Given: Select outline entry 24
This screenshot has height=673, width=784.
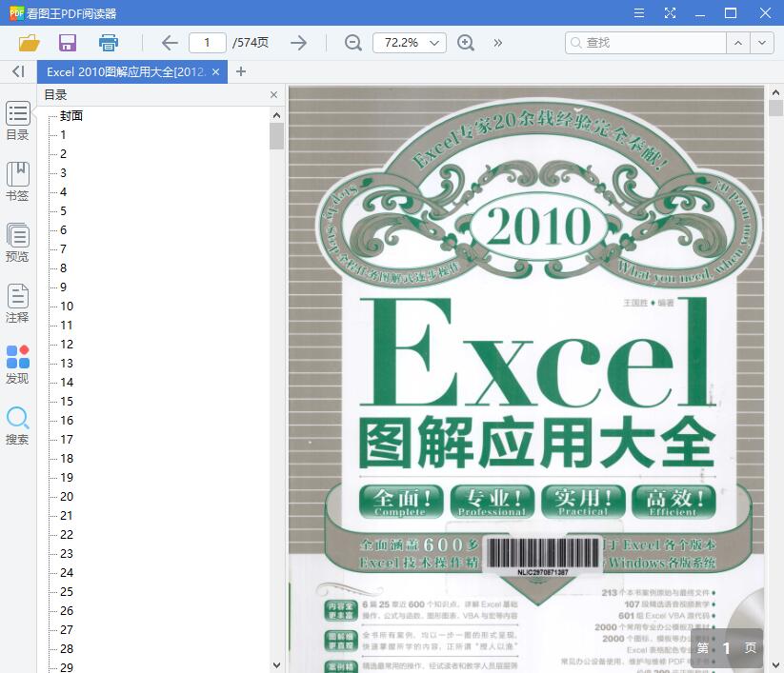Looking at the screenshot, I should point(67,573).
